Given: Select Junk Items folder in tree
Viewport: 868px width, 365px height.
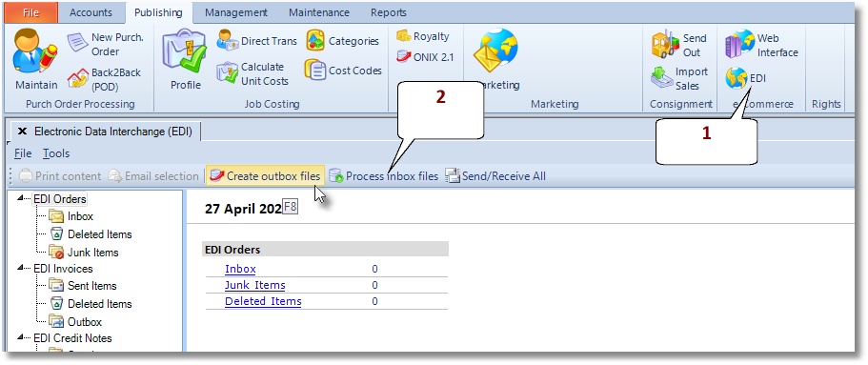Looking at the screenshot, I should tap(84, 252).
